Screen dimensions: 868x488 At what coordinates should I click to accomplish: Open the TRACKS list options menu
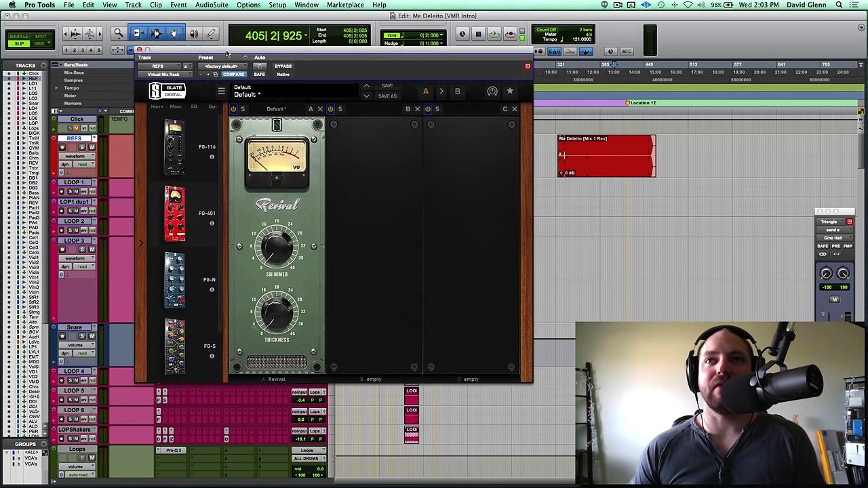click(x=44, y=65)
